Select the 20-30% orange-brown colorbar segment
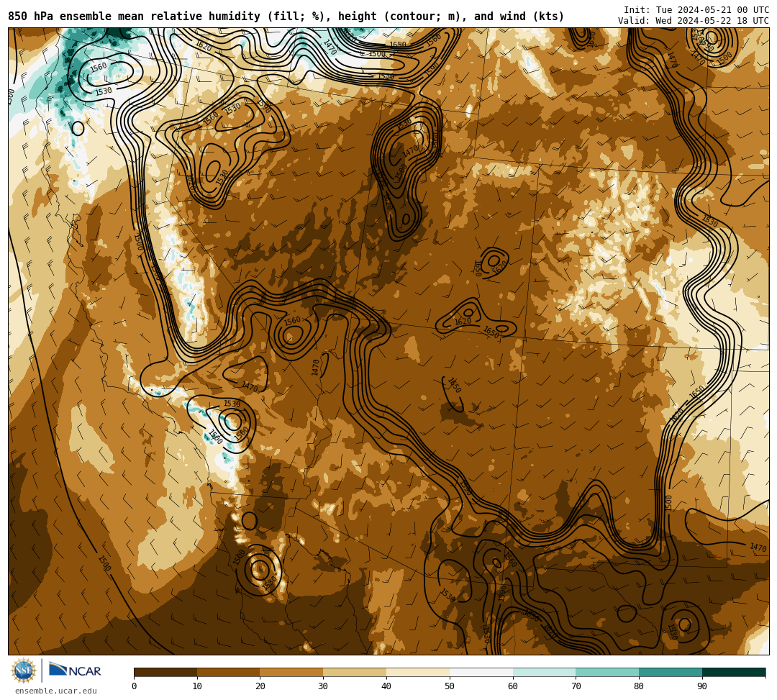 pos(292,672)
